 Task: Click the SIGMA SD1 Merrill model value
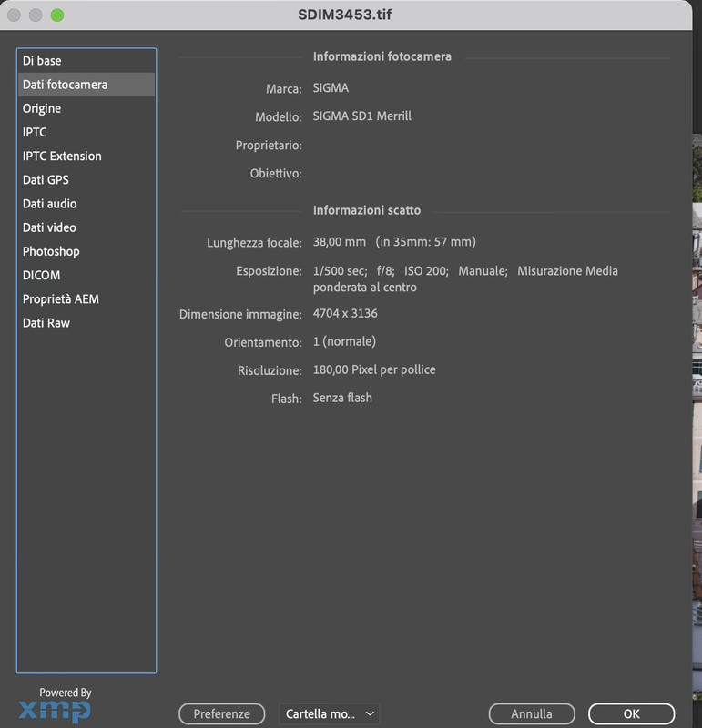(x=361, y=116)
